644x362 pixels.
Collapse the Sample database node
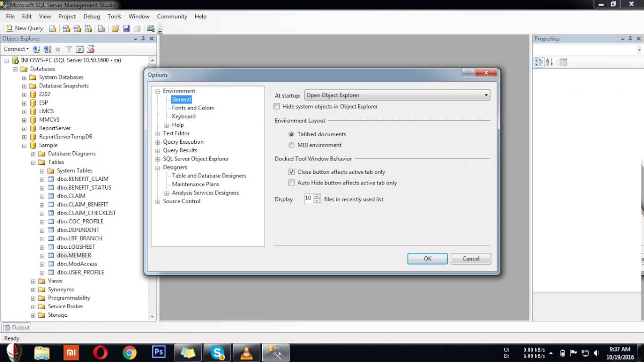(24, 145)
